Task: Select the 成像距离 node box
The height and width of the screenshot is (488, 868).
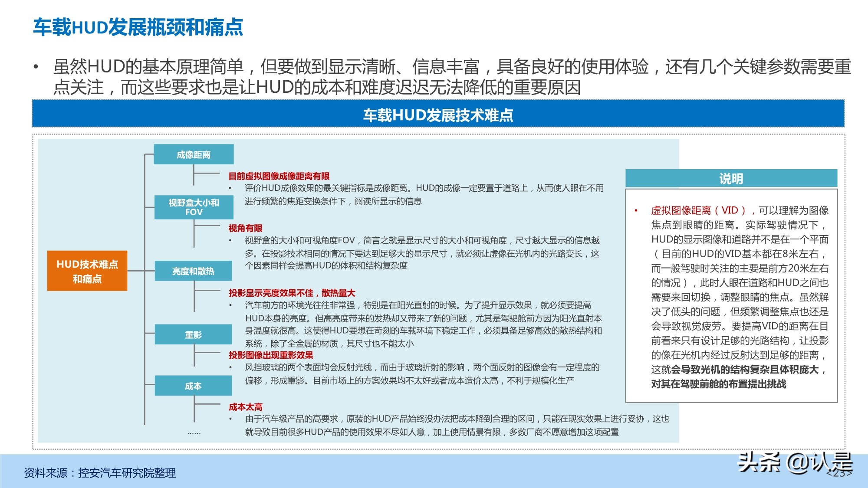Action: pos(193,154)
